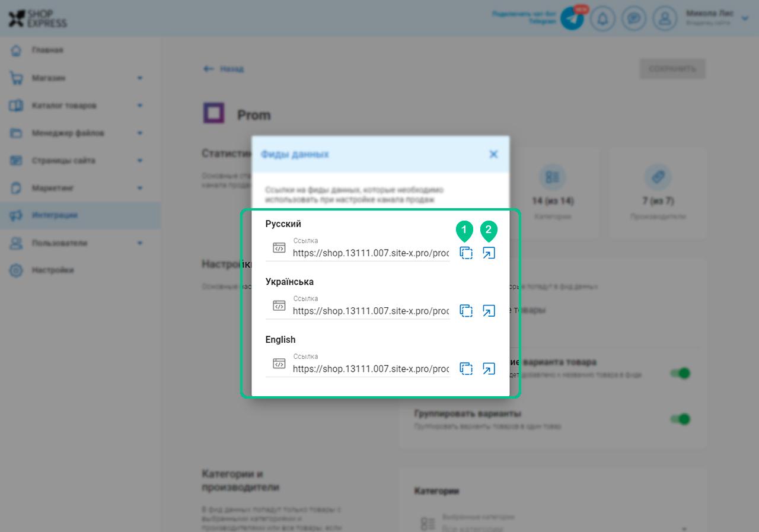Click the Магазин cart icon
Viewport: 759px width, 532px height.
[x=16, y=78]
